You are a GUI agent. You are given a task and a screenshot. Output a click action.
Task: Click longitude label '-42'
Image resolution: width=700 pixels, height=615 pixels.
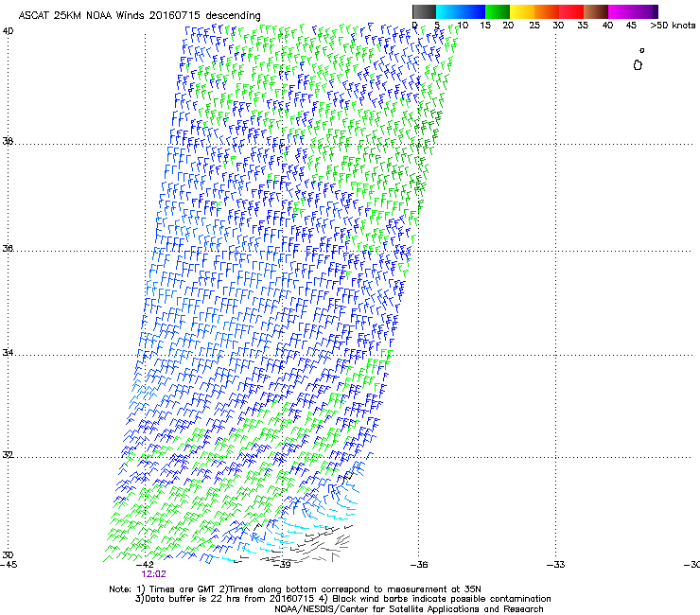pos(146,565)
